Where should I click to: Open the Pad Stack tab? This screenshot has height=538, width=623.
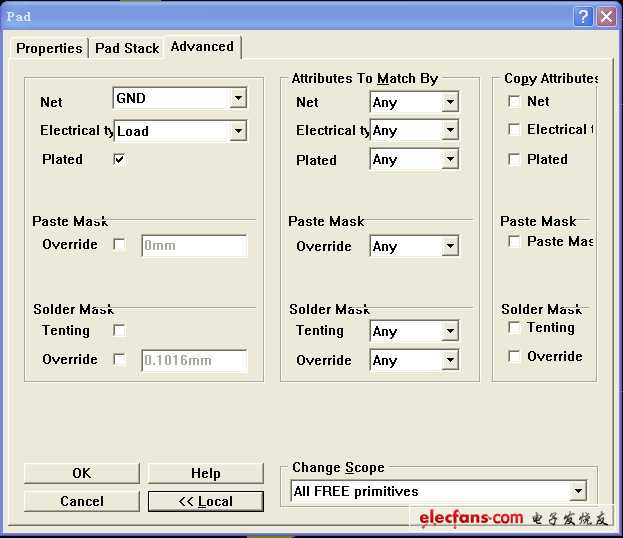point(127,48)
